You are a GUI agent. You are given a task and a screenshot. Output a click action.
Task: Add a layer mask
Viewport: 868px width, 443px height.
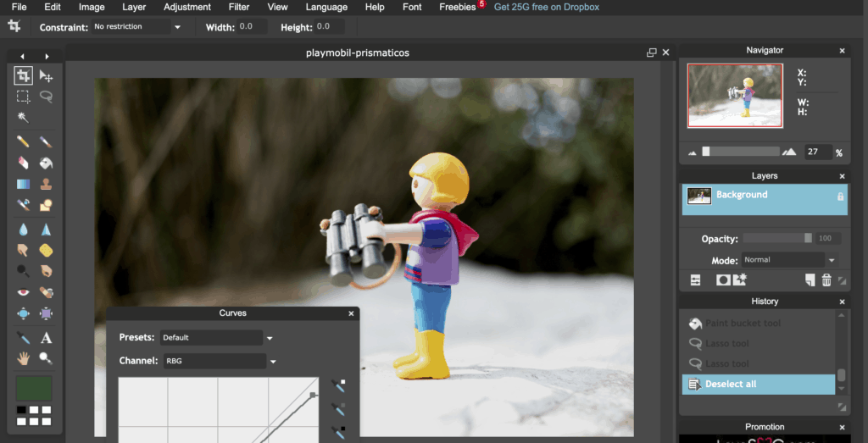(723, 280)
